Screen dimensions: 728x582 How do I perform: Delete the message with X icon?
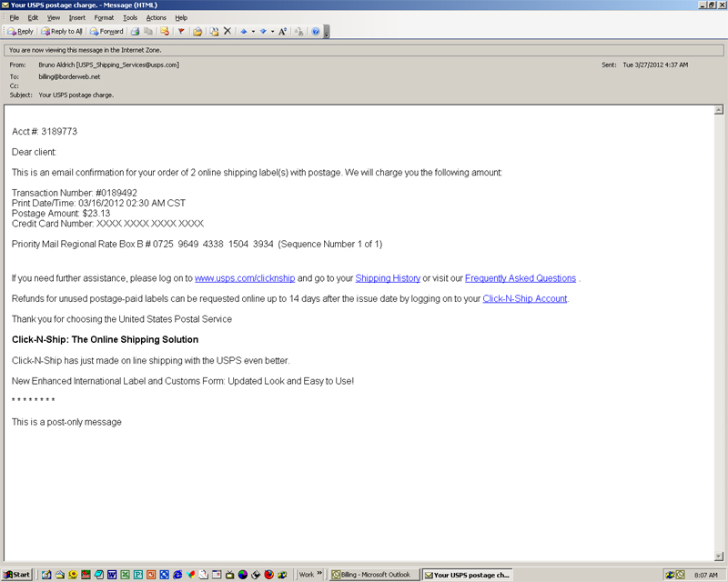point(227,31)
